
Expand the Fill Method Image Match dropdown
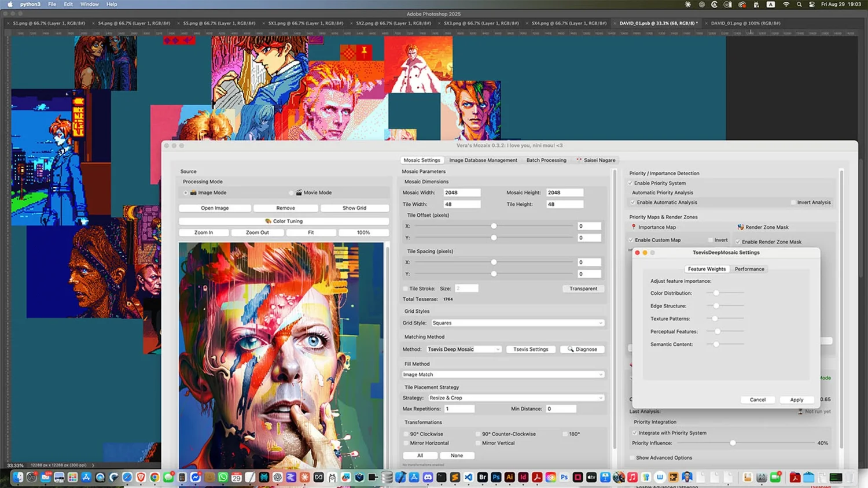point(503,375)
